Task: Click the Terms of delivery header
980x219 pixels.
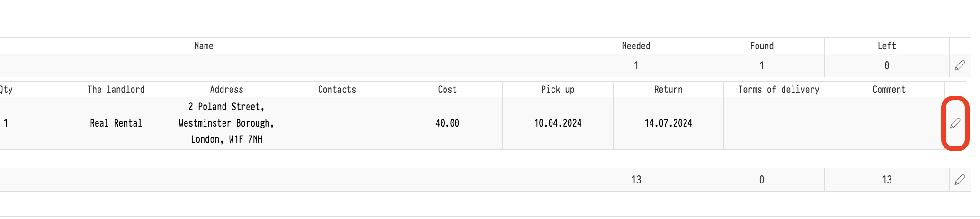Action: point(778,90)
